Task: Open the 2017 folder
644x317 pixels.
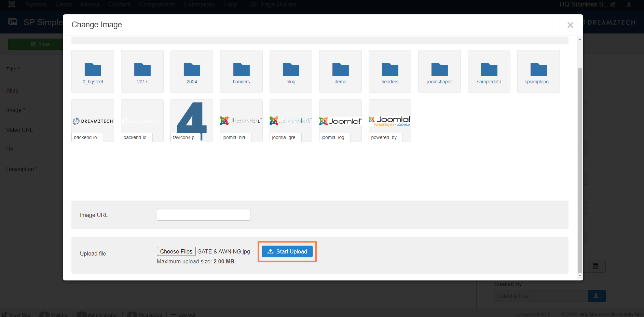Action: tap(142, 71)
